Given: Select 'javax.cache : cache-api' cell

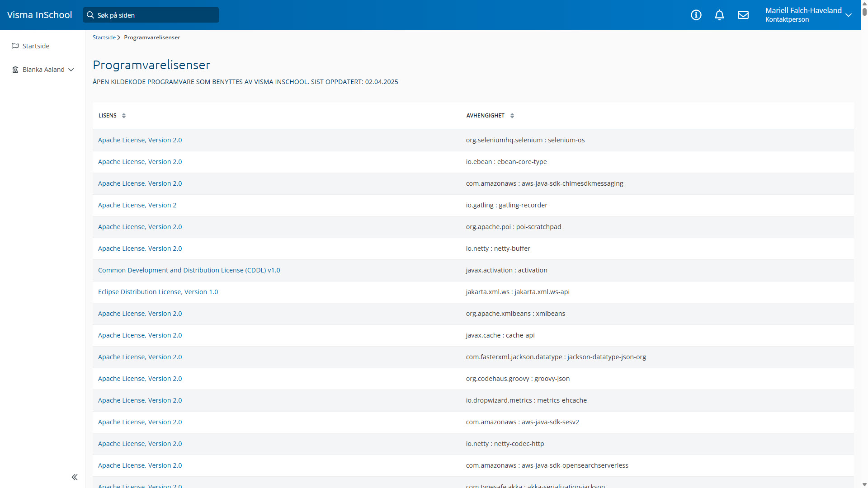Looking at the screenshot, I should click(500, 335).
